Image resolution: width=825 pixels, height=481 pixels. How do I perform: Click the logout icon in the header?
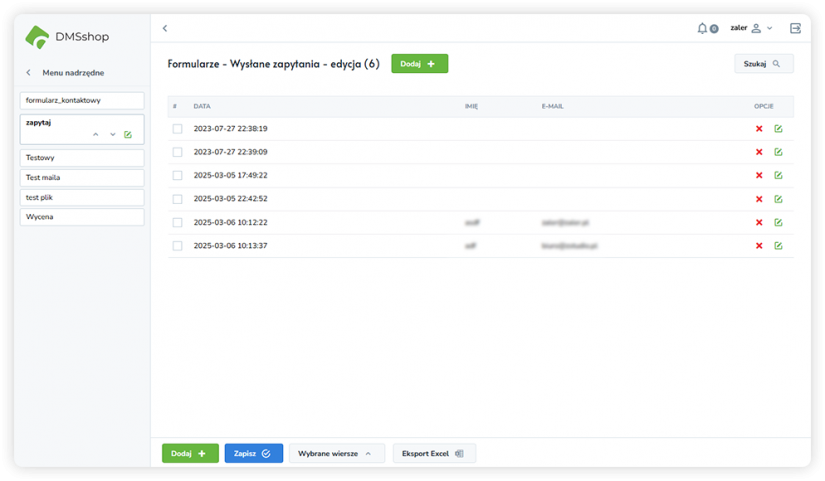pos(795,28)
